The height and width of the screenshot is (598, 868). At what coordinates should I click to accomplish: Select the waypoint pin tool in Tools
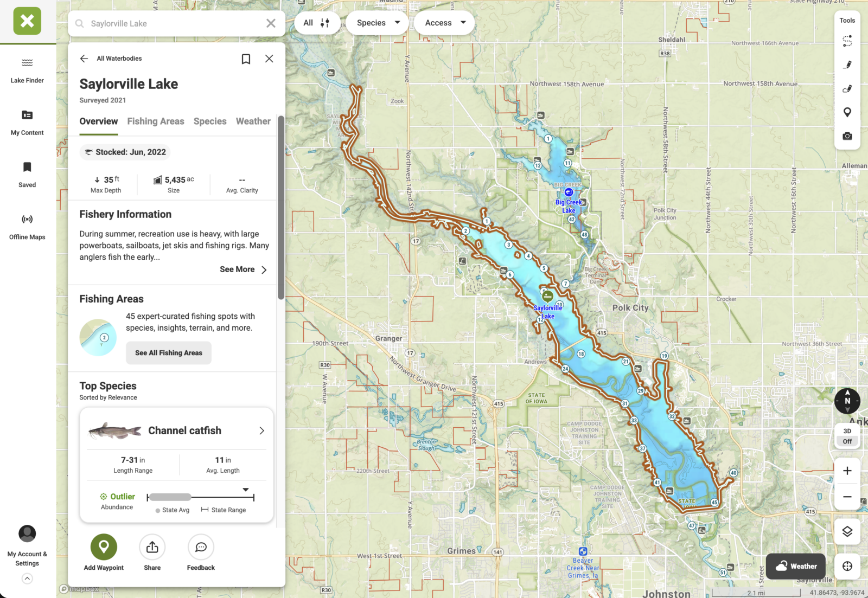click(x=847, y=112)
